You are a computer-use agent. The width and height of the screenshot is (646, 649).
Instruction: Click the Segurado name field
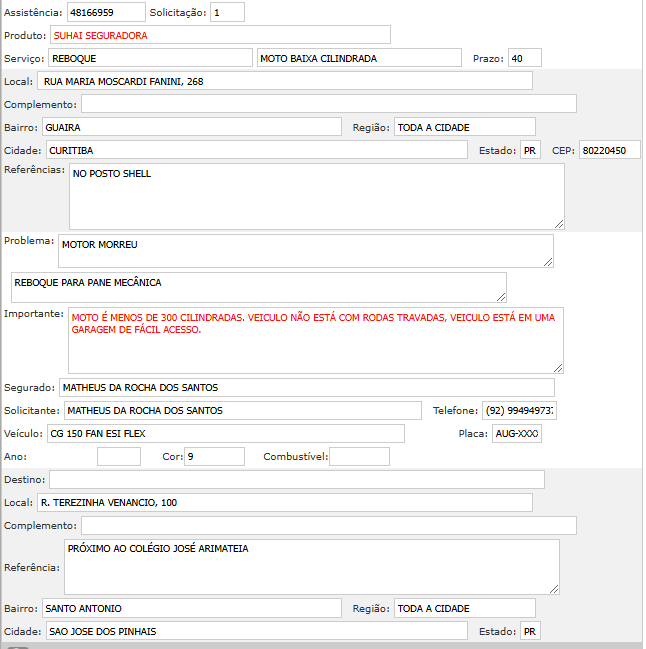[x=306, y=387]
